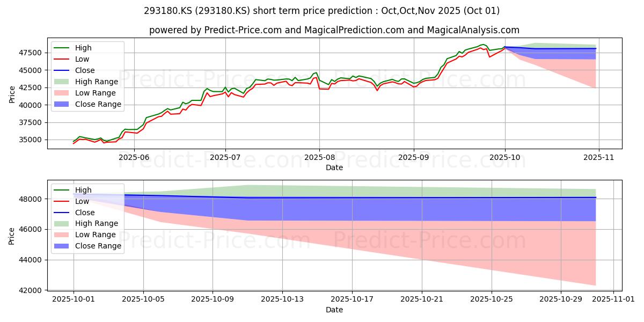Select High Range patch in top legend
This screenshot has width=644, height=322.
[63, 82]
